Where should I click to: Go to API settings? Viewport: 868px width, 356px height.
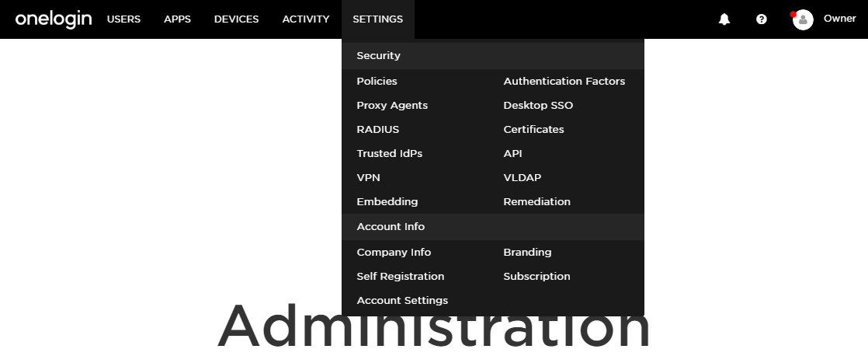point(512,154)
